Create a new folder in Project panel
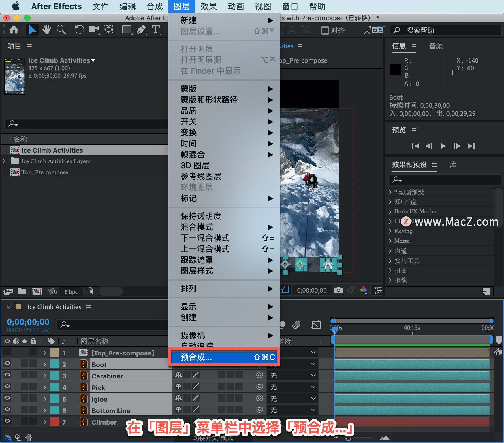 22,291
